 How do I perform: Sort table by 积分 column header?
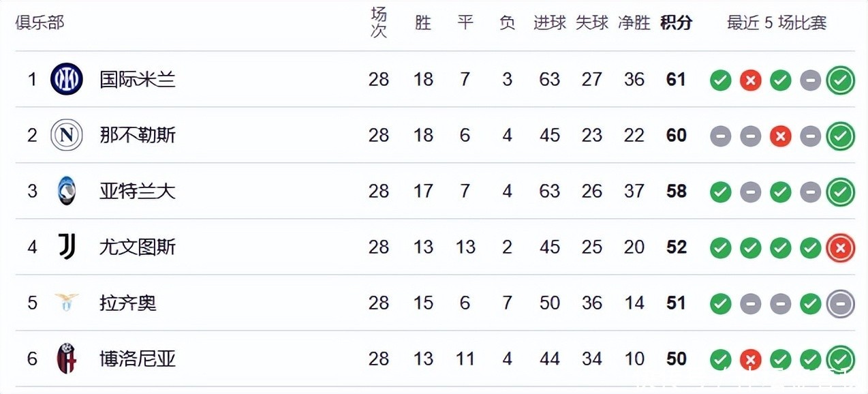click(x=676, y=22)
